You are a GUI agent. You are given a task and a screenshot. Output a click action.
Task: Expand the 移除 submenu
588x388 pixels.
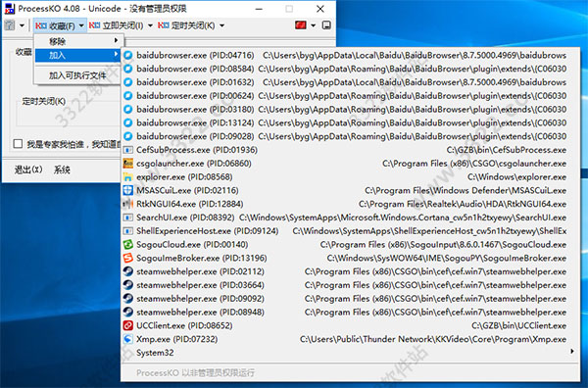[77, 41]
